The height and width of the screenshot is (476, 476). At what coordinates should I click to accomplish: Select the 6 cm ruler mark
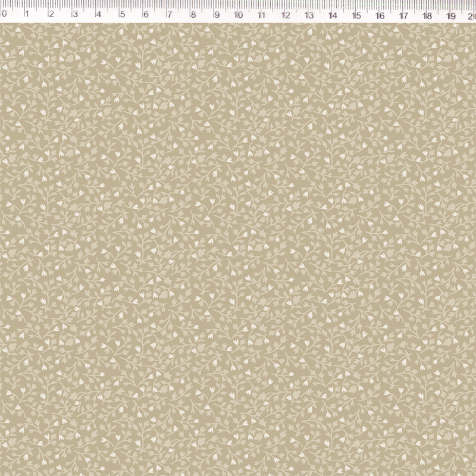[146, 15]
